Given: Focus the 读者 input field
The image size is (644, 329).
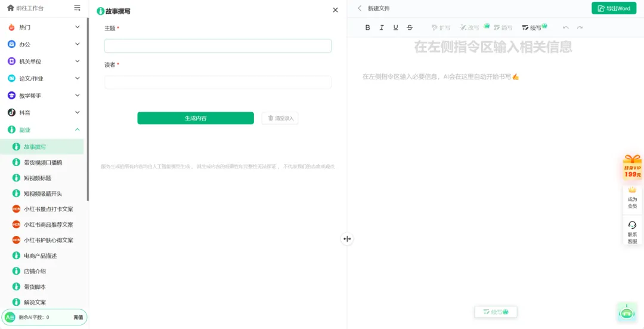Looking at the screenshot, I should [x=218, y=82].
